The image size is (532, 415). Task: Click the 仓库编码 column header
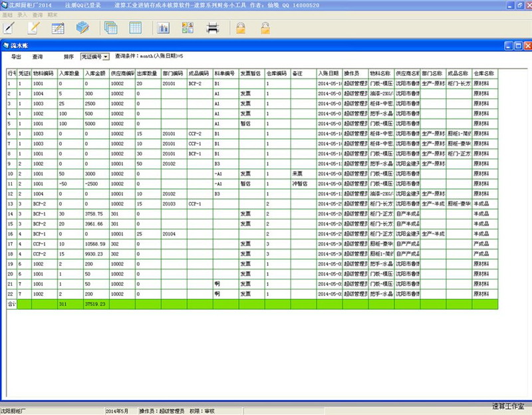(x=277, y=73)
